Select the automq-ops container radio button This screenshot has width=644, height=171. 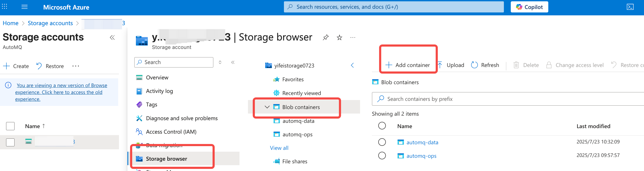click(382, 156)
